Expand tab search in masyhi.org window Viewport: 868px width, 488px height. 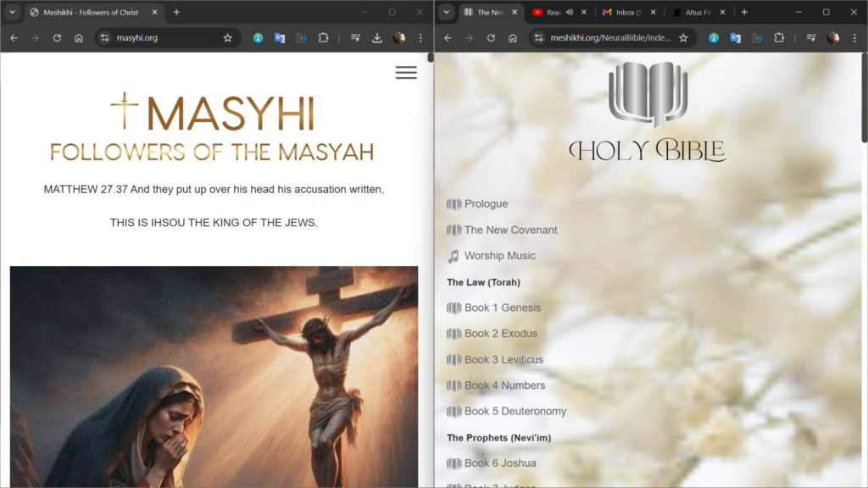coord(13,13)
